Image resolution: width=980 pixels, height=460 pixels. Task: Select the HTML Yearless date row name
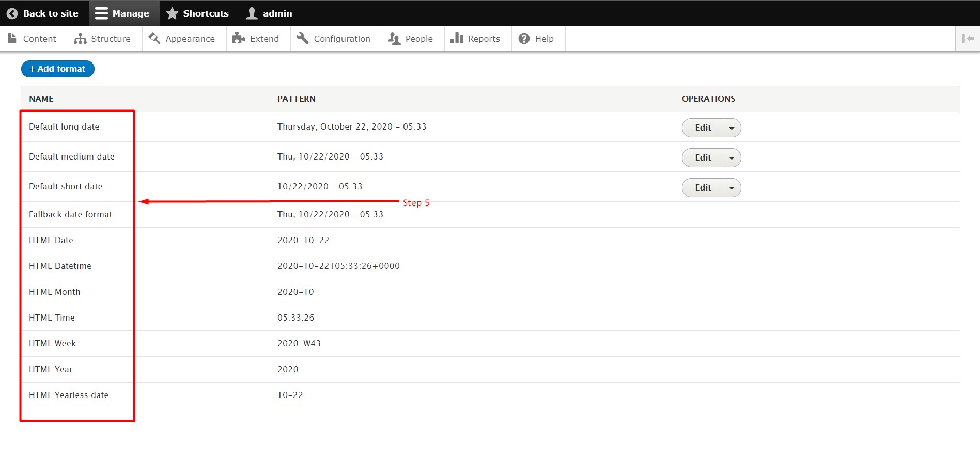69,395
